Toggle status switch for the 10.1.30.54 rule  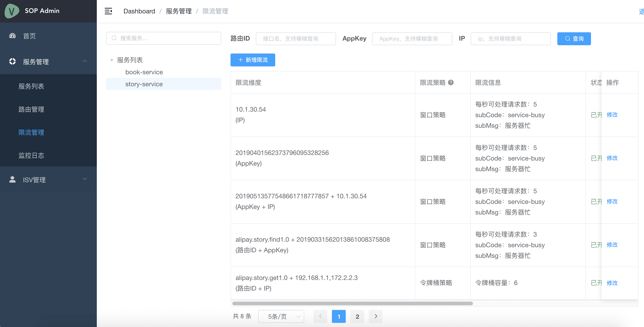pos(596,115)
